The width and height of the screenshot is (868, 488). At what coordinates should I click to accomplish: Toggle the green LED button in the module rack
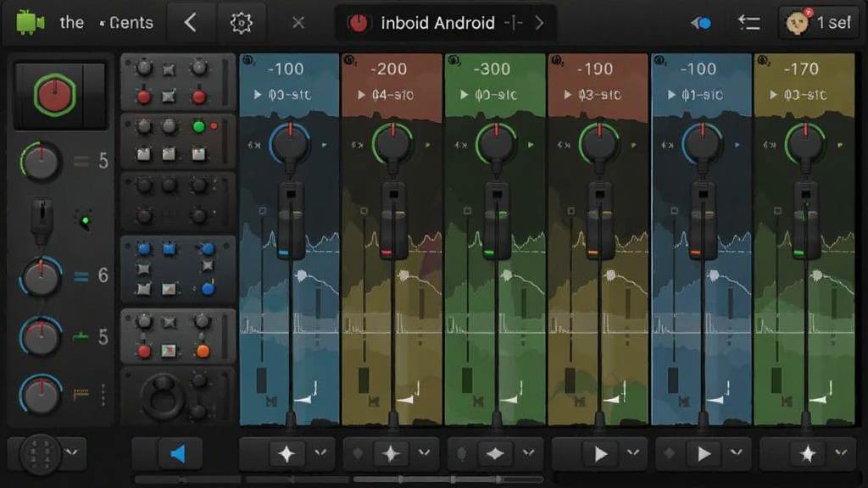198,127
